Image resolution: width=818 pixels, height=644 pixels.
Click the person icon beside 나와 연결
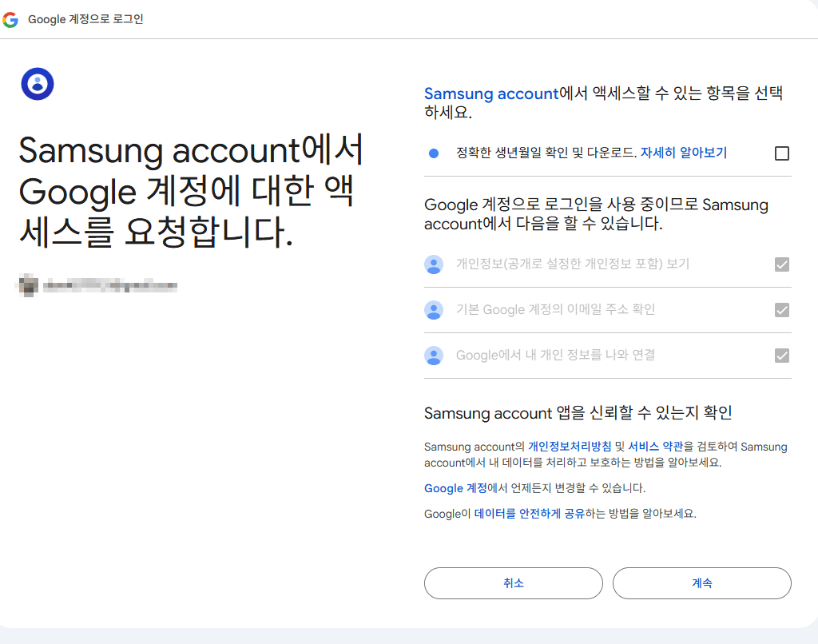(434, 356)
